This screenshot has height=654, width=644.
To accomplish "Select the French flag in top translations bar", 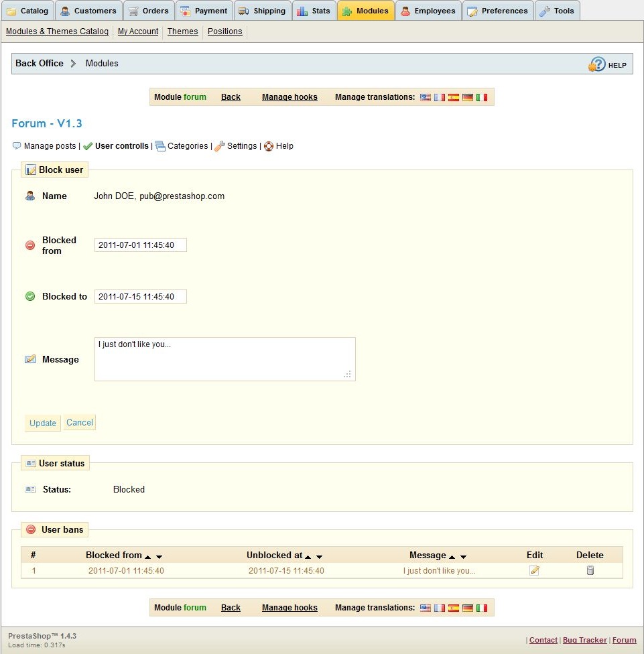I will click(x=440, y=97).
